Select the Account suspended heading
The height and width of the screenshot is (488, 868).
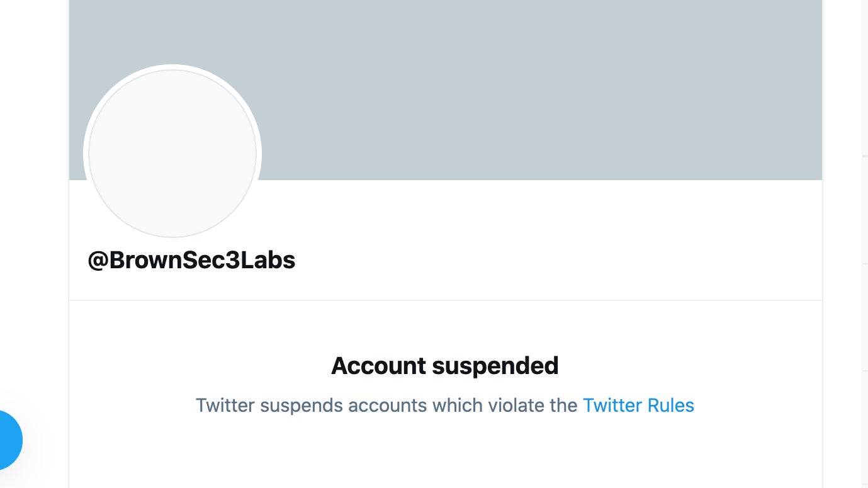pos(446,365)
